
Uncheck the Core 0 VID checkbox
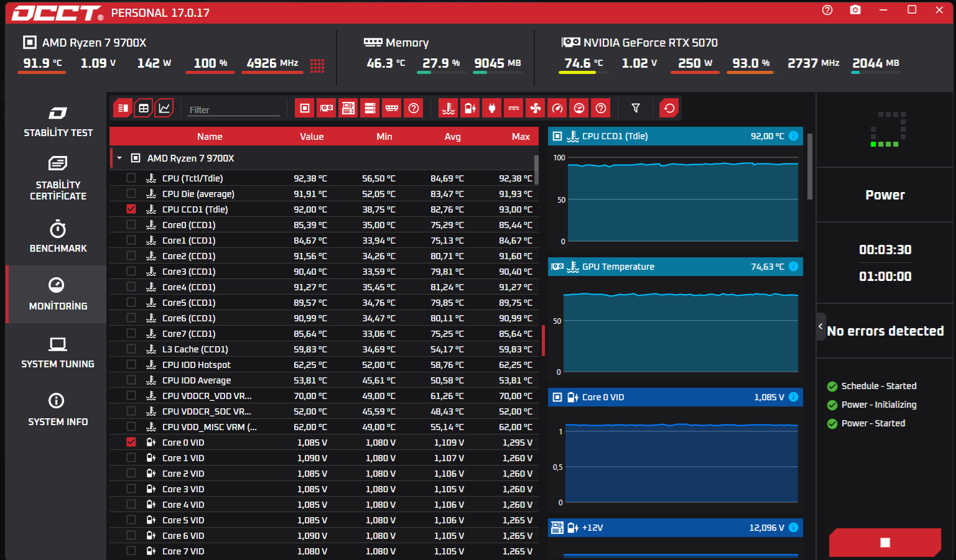131,443
